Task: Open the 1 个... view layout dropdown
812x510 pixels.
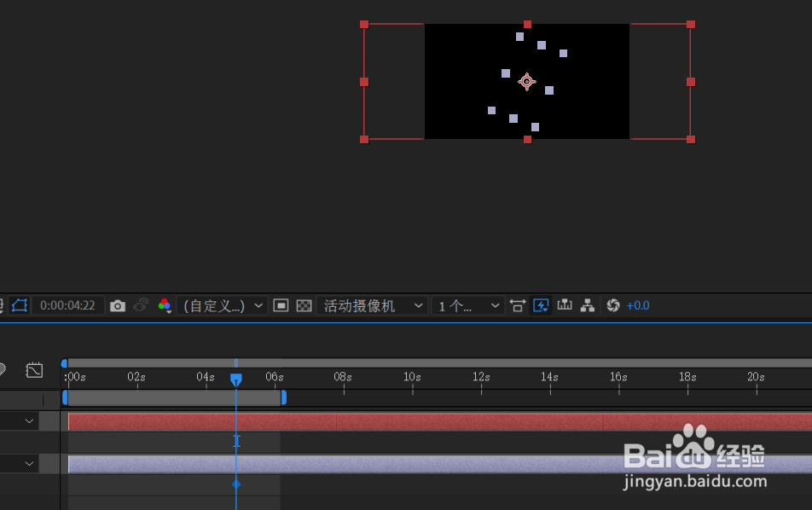Action: pos(468,306)
